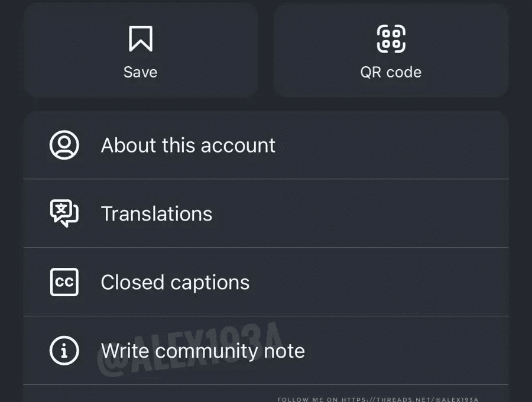Click the Save text label
The image size is (532, 402).
click(x=141, y=72)
